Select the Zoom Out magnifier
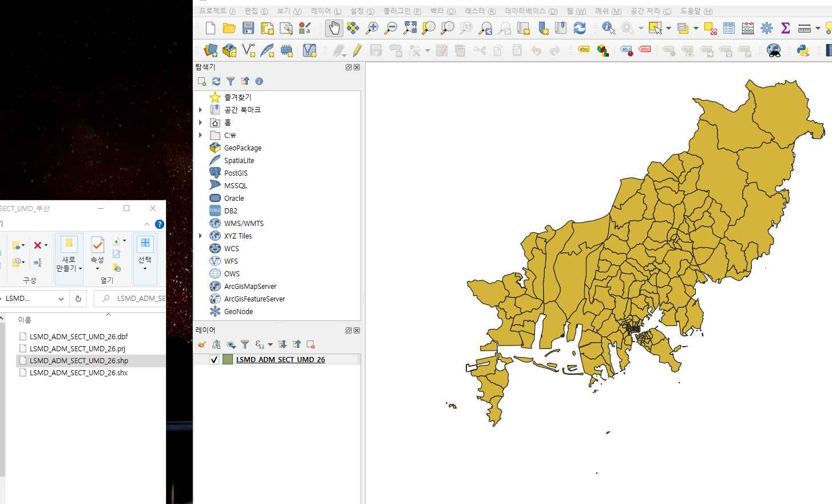 (391, 28)
